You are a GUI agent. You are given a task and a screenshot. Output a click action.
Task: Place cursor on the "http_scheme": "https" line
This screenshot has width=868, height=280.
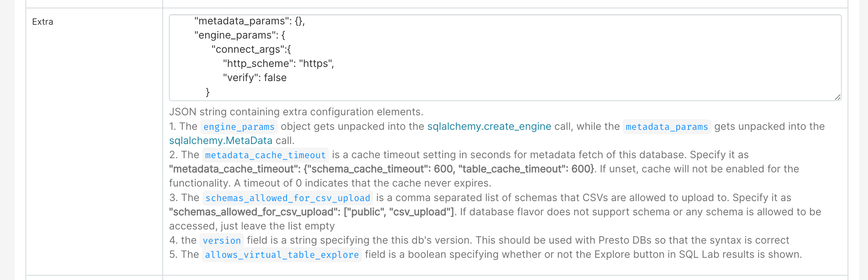(279, 64)
